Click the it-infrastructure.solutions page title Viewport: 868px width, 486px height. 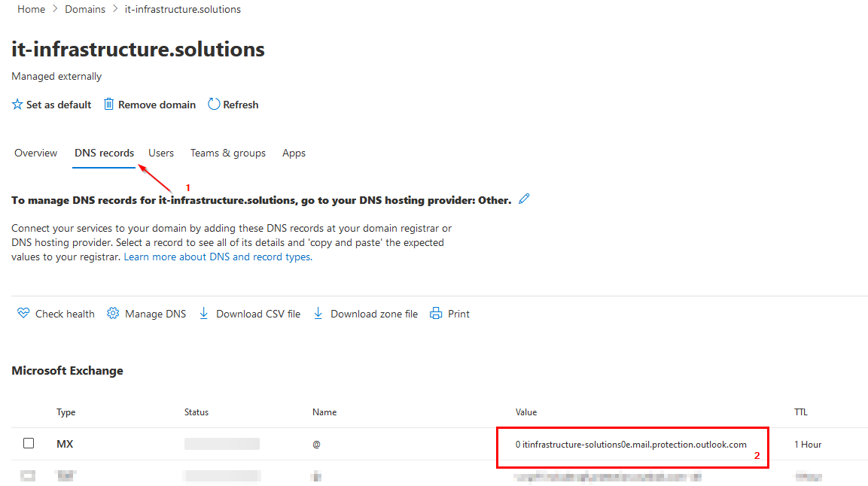pyautogui.click(x=139, y=49)
